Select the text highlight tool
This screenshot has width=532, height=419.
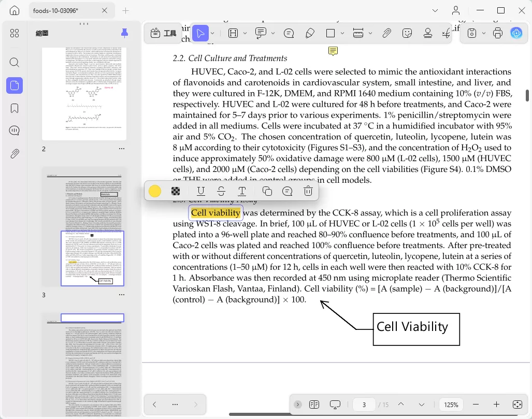(233, 33)
